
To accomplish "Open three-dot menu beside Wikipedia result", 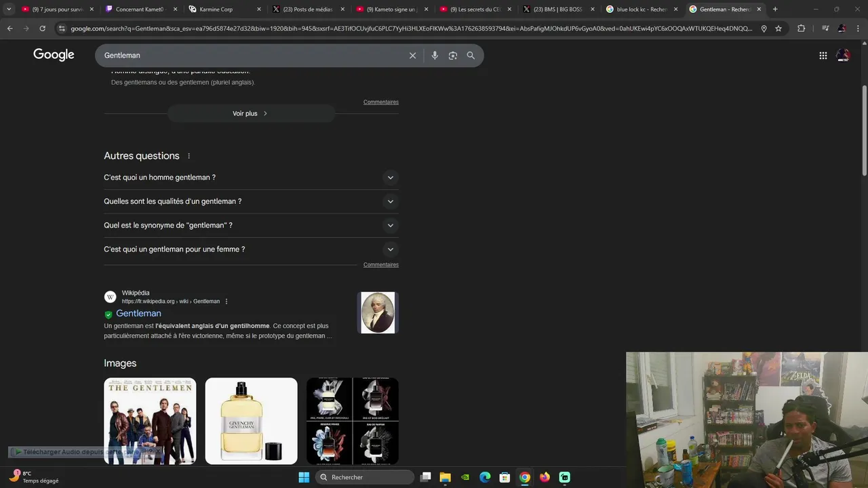I will pyautogui.click(x=226, y=302).
